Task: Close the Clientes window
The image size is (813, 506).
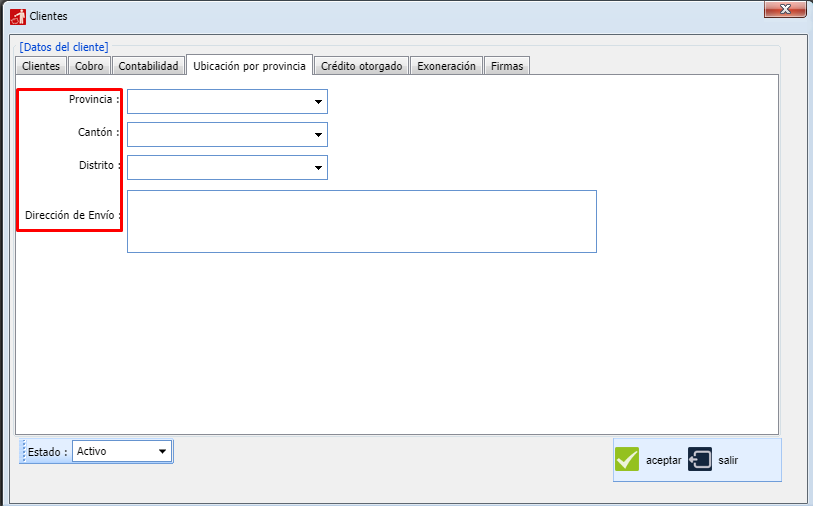Action: (785, 9)
